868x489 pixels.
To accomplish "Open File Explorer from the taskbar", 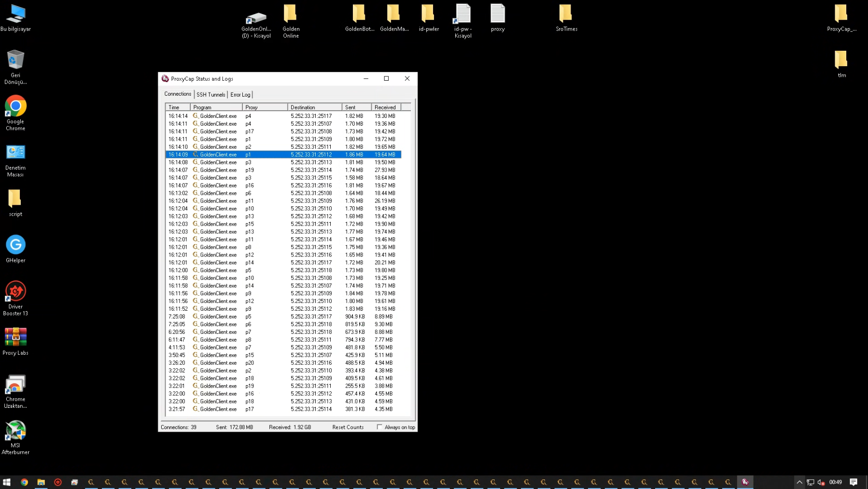I will 41,482.
